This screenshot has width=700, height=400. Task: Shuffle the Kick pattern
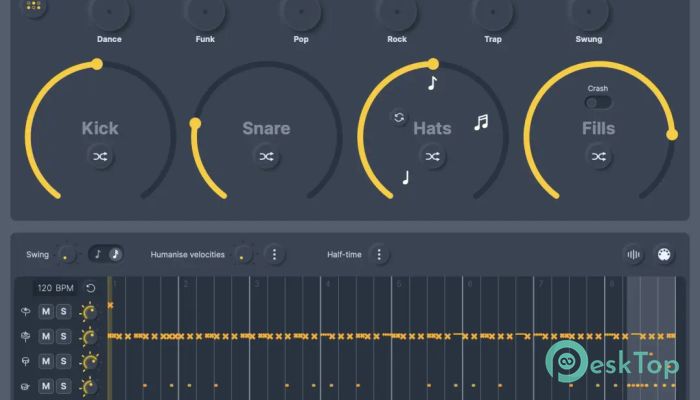pyautogui.click(x=100, y=156)
